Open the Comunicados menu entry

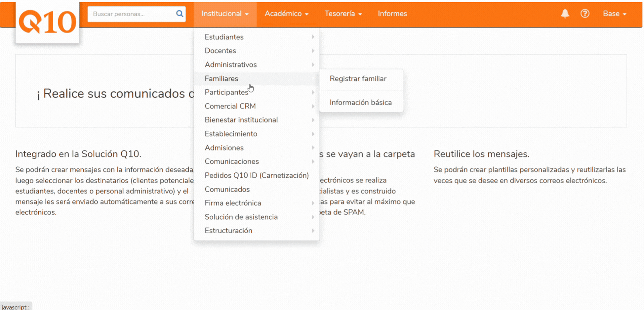(257, 189)
